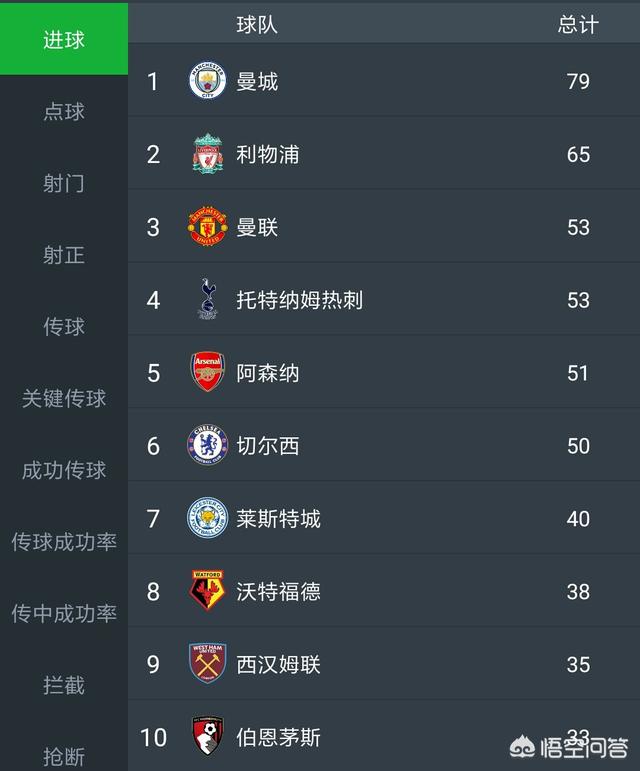Switch to the 点球 stat tab

(x=64, y=112)
